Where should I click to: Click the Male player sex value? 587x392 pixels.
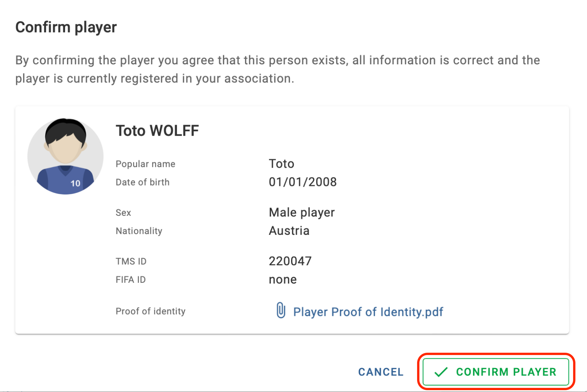click(x=302, y=212)
